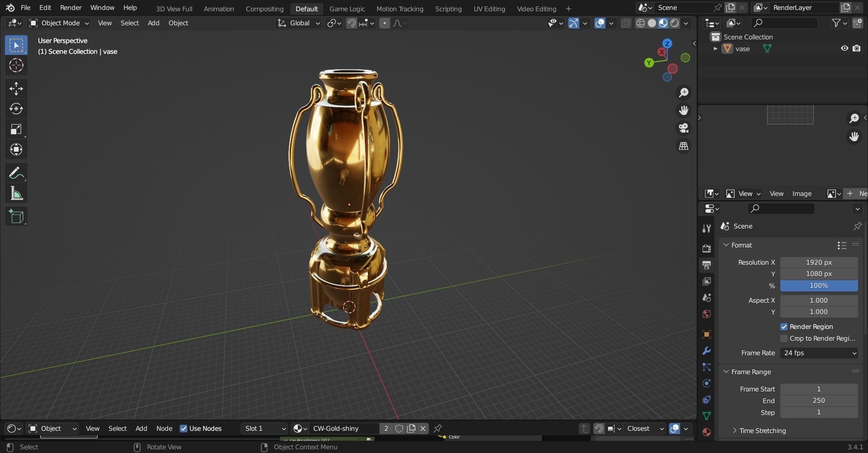
Task: Click the viewport Pan hand icon
Action: 684,110
